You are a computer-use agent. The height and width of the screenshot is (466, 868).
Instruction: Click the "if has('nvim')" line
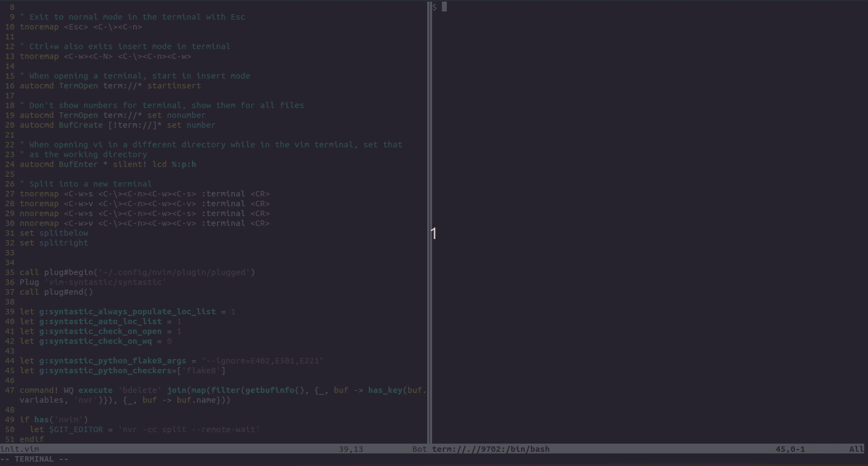point(53,420)
